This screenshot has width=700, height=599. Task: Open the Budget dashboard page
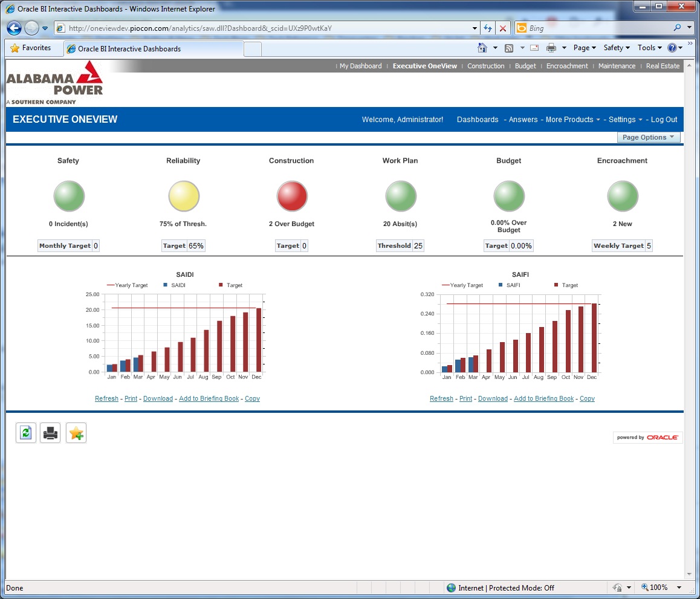[525, 66]
